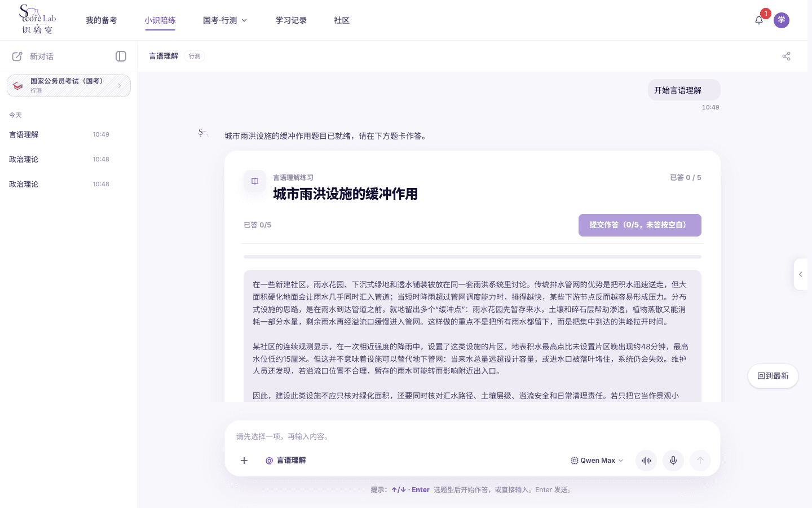Viewport: 812px width, 508px height.
Task: Start a 新对话
Action: (42, 56)
